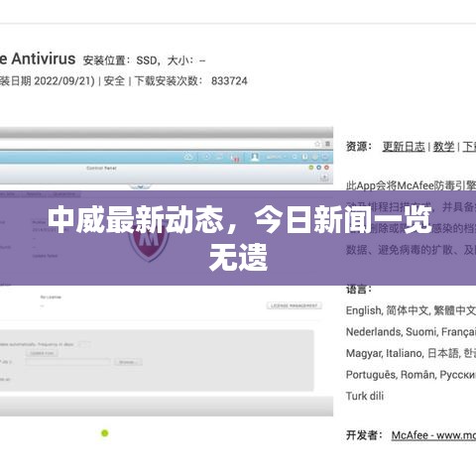Click the bookmark star icon in the preview
Image resolution: width=476 pixels, height=476 pixels.
[317, 144]
